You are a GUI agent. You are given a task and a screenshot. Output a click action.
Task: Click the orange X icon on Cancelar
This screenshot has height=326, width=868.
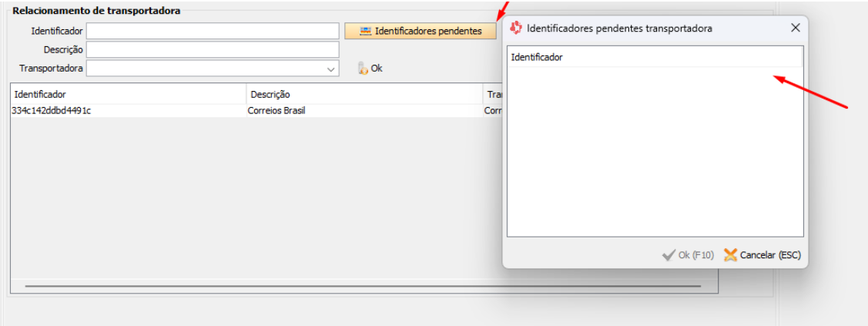(x=730, y=254)
